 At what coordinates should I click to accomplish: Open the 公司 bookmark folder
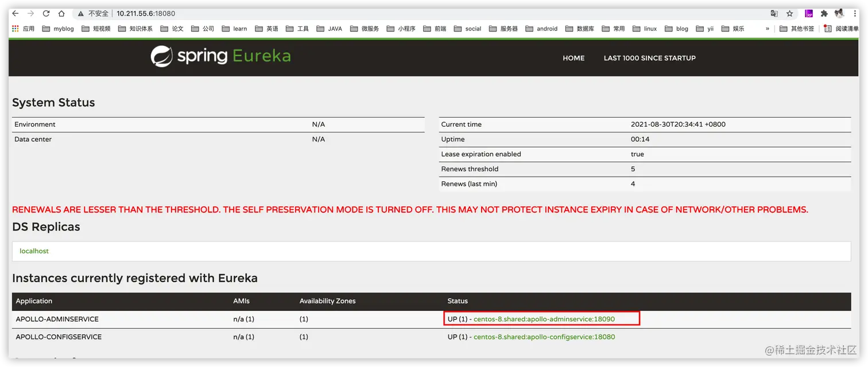(x=203, y=29)
